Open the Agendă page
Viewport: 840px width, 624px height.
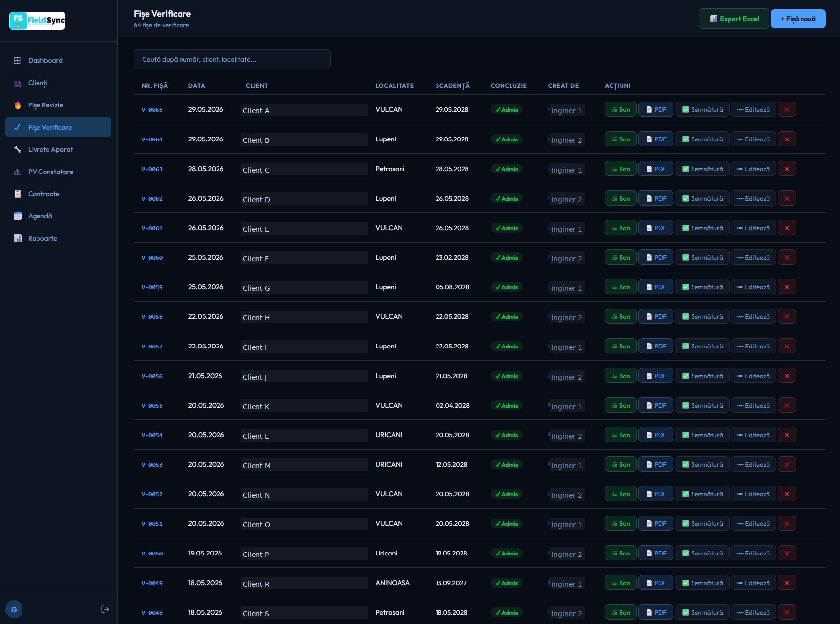click(x=58, y=216)
